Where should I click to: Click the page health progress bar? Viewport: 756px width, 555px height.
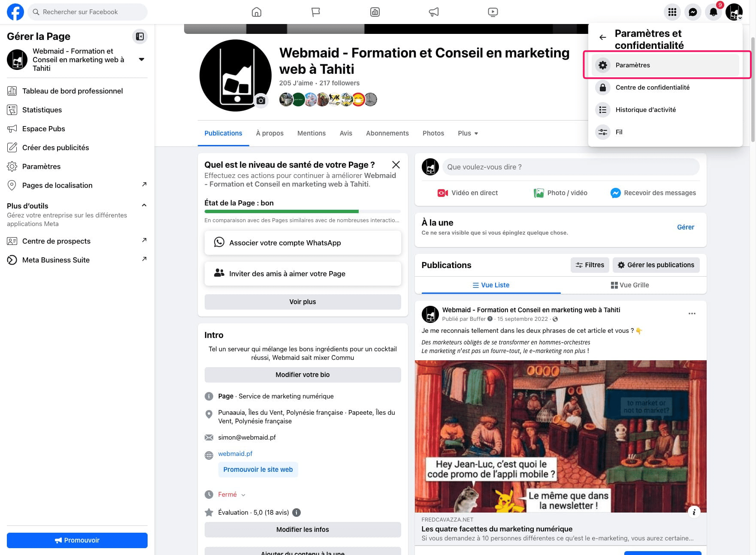302,211
